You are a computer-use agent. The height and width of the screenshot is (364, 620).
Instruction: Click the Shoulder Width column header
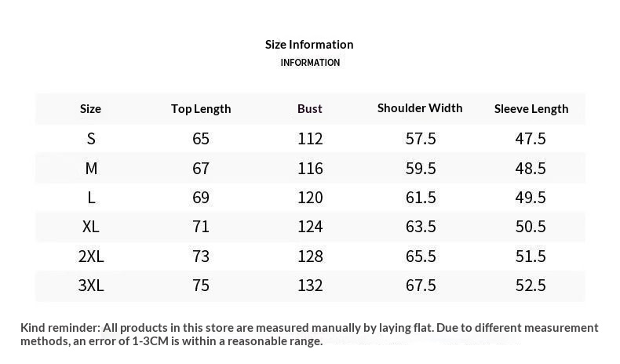click(420, 108)
